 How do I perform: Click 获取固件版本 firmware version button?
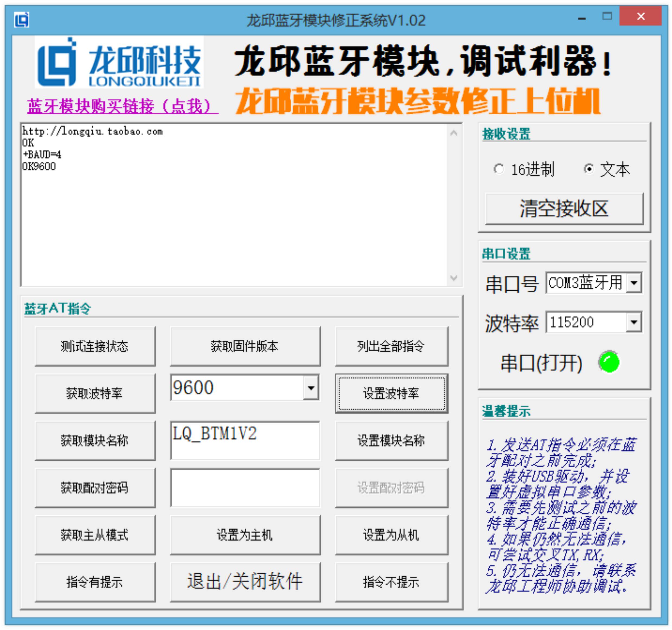(x=245, y=346)
